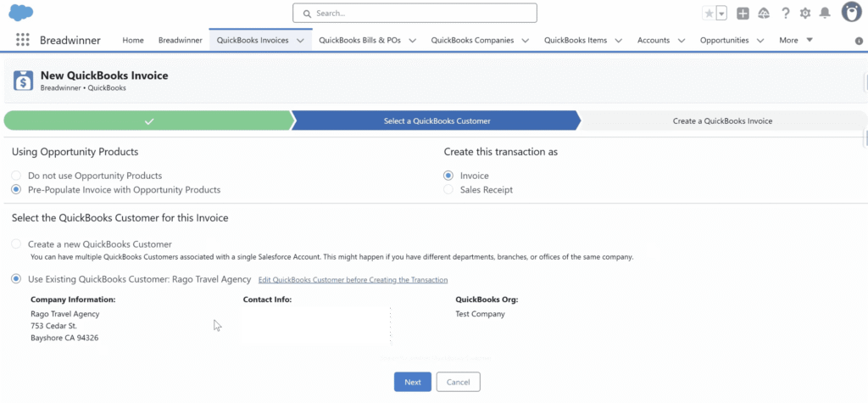This screenshot has width=868, height=403.
Task: Open Salesforce Help question mark
Action: click(785, 13)
